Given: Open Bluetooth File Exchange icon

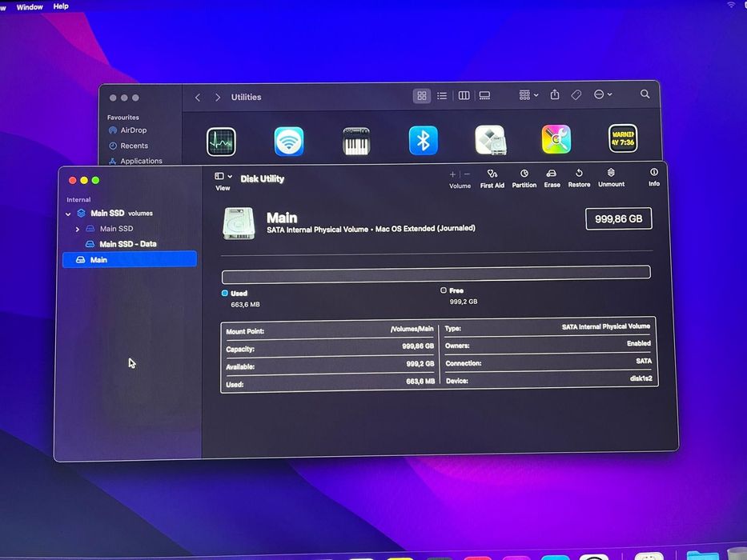Looking at the screenshot, I should coord(423,141).
